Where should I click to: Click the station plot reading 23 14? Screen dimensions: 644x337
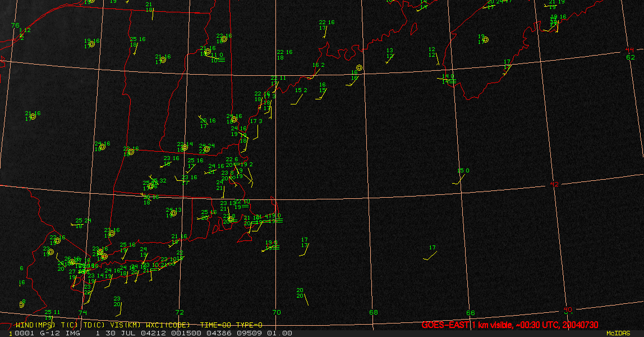pyautogui.click(x=96, y=276)
